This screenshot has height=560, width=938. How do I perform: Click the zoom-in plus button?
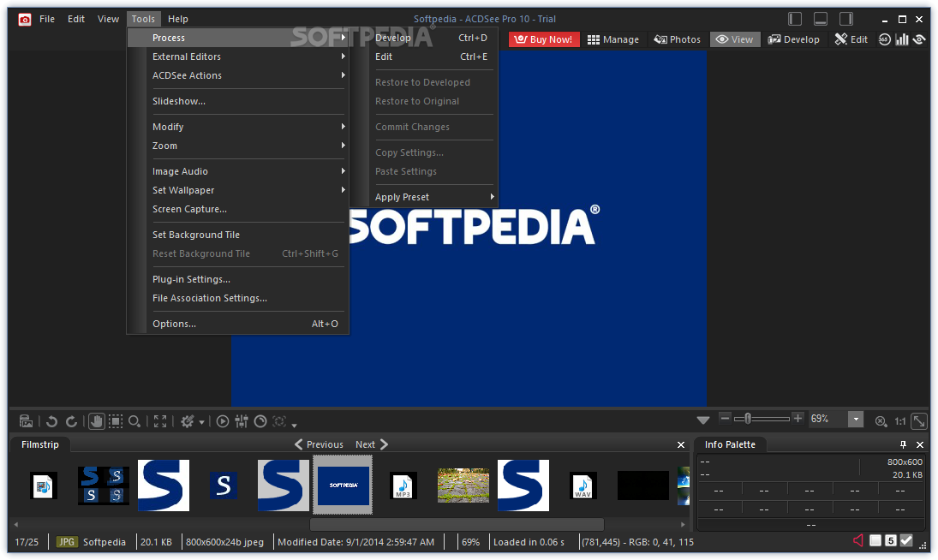[x=798, y=419]
